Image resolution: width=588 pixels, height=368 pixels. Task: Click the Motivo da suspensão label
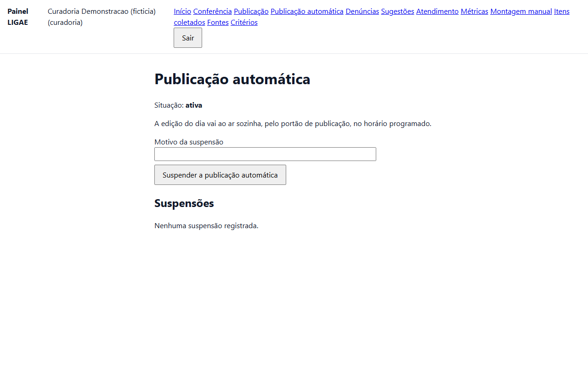pyautogui.click(x=189, y=142)
